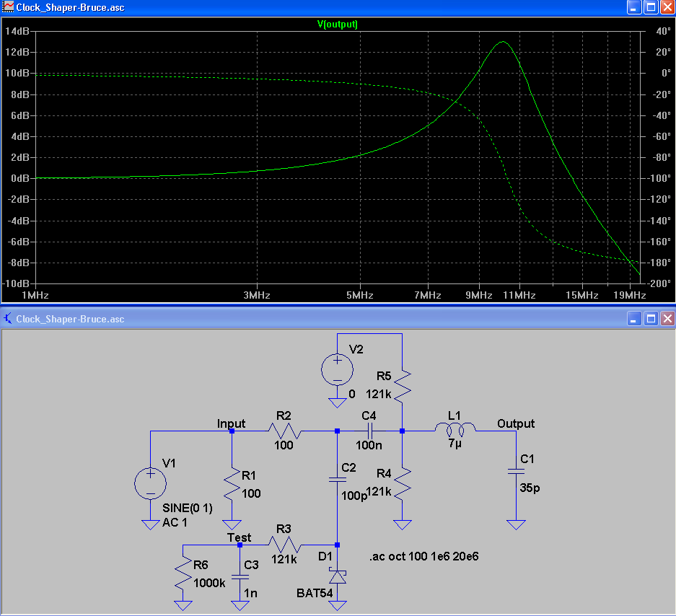Click the Input net label
Image resolution: width=676 pixels, height=616 pixels.
click(x=232, y=423)
